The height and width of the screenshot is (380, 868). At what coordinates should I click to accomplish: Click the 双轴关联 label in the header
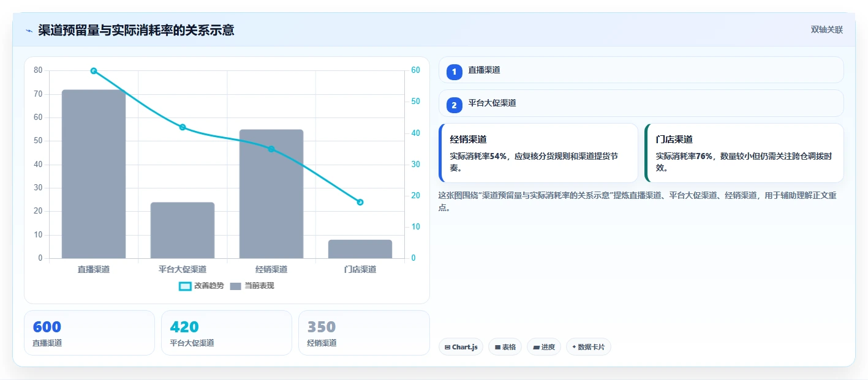[x=827, y=30]
